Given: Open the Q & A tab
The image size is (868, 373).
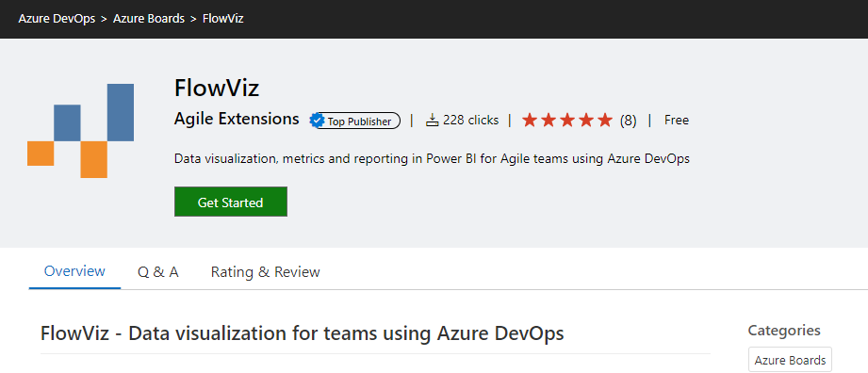Looking at the screenshot, I should coord(158,272).
